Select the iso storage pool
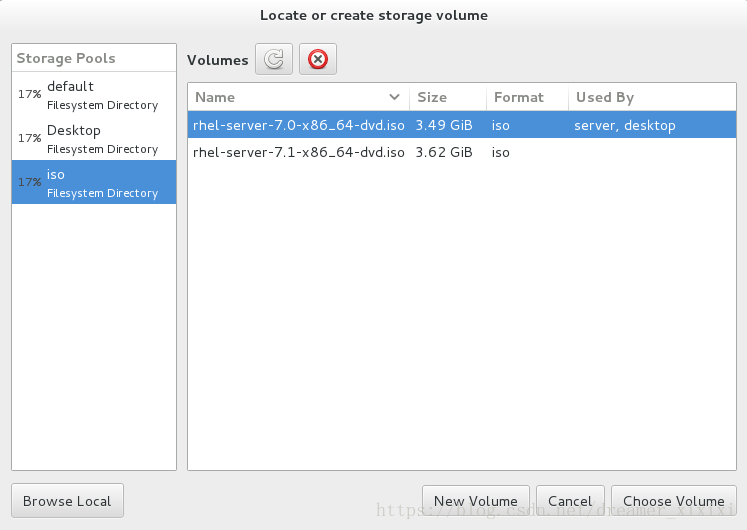The image size is (747, 530). tap(94, 182)
